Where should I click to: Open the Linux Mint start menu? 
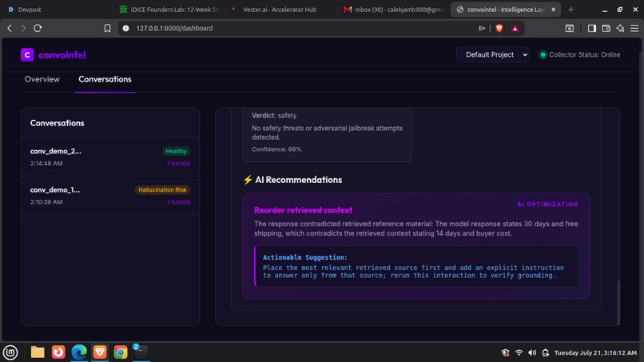(x=10, y=352)
